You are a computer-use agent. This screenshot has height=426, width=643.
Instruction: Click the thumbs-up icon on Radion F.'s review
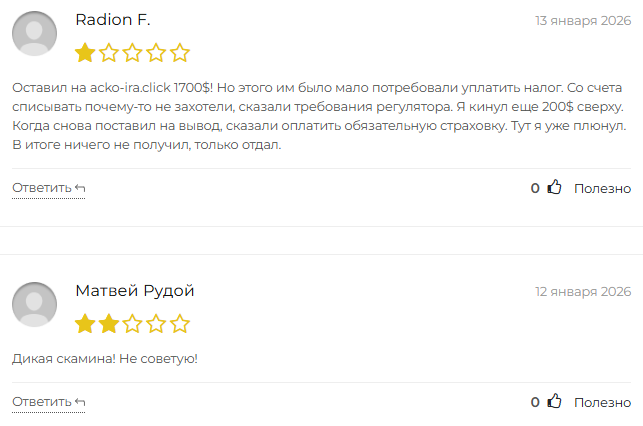coord(554,187)
